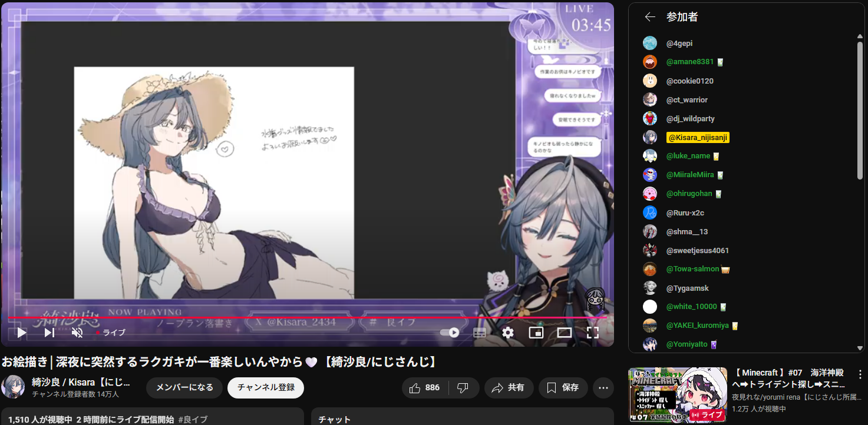Click avatar of @Ruru-x2c
The width and height of the screenshot is (868, 425).
point(650,213)
